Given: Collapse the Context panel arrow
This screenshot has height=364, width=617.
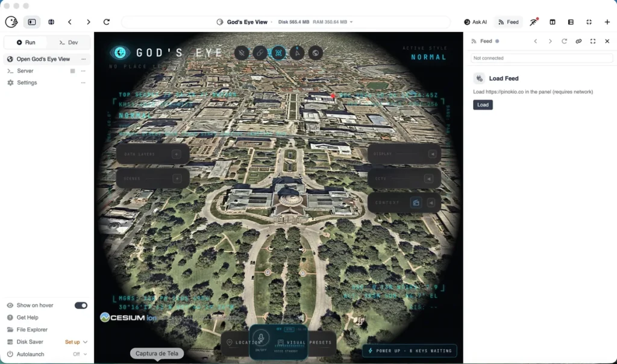Looking at the screenshot, I should tap(431, 202).
